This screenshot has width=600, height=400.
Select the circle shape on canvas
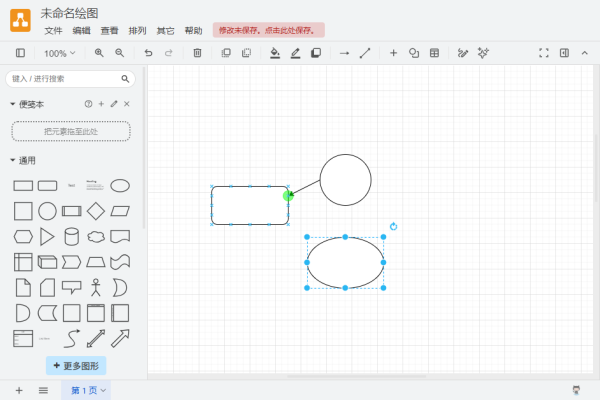point(346,180)
